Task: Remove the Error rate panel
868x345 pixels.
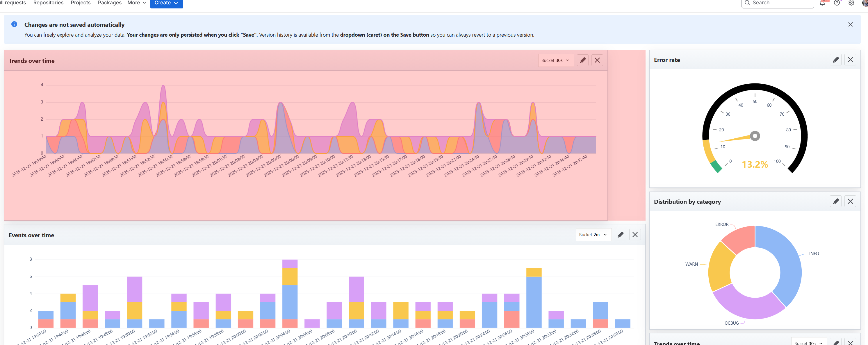Action: tap(850, 60)
